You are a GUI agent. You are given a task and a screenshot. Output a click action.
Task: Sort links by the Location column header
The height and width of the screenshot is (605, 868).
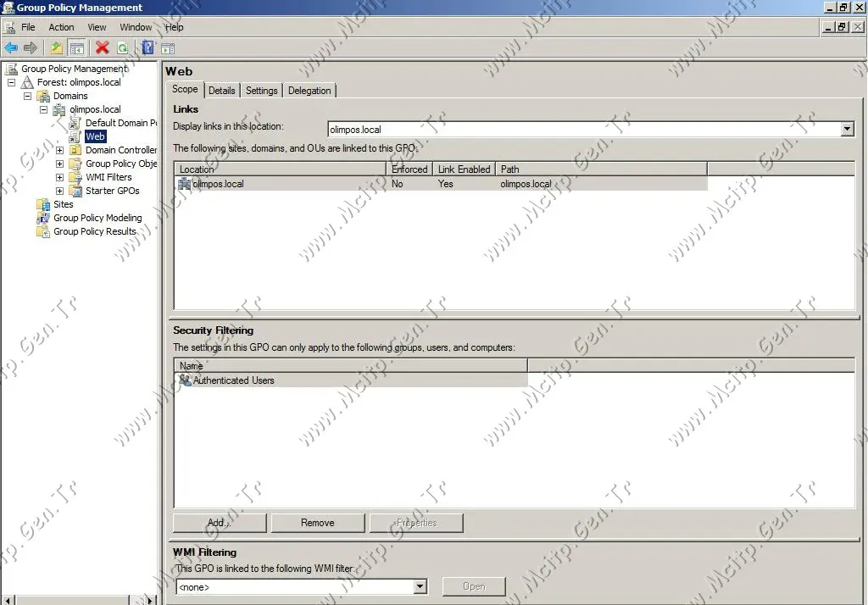click(x=280, y=169)
